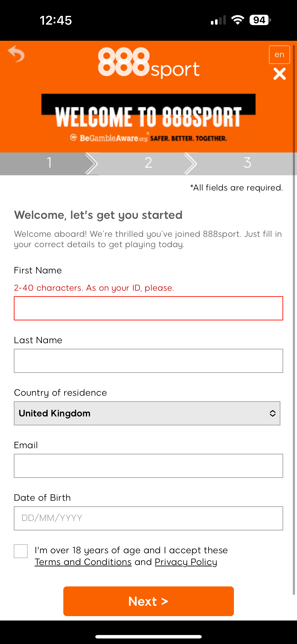This screenshot has width=297, height=644.
Task: Tap the Welcome to 888sport banner
Action: coord(148,119)
